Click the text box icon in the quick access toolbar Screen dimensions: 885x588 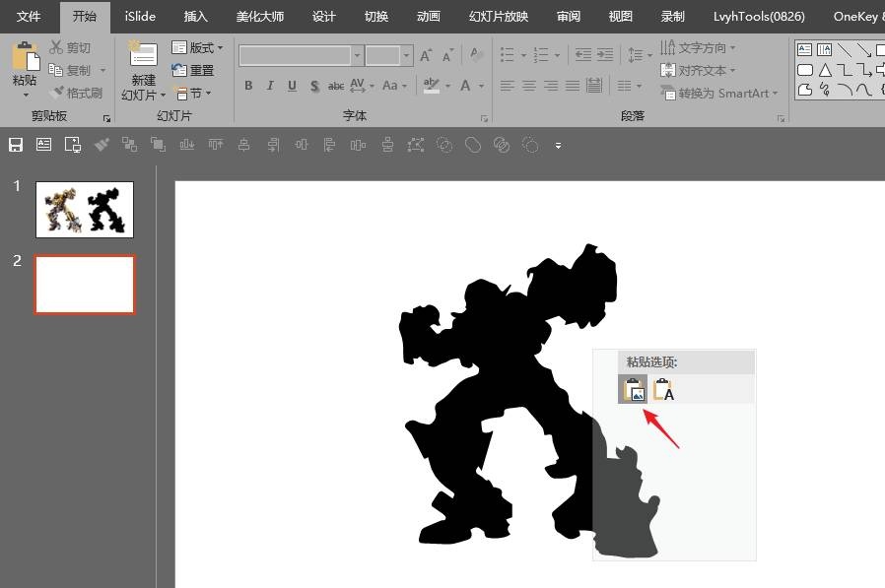coord(43,145)
